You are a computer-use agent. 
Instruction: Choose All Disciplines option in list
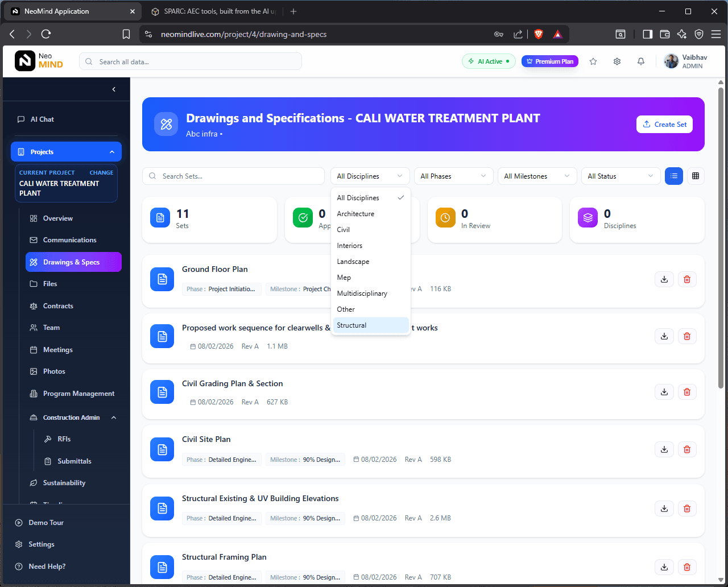click(371, 198)
